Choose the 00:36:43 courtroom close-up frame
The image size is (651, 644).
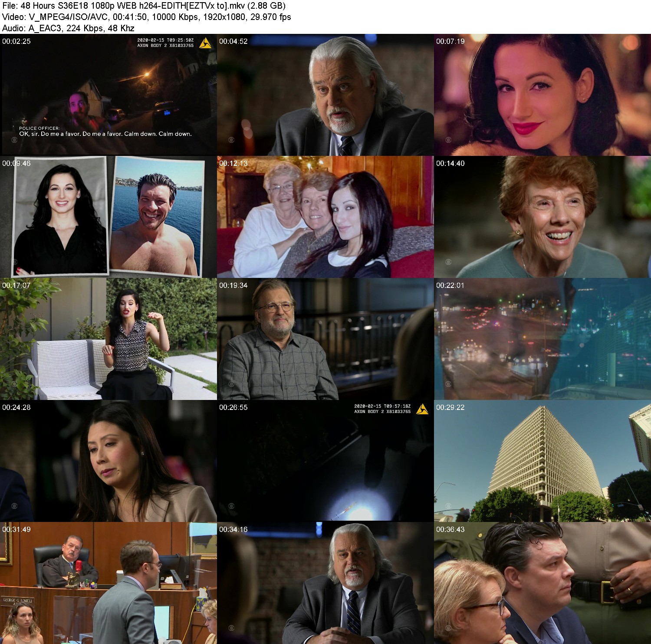coord(542,583)
